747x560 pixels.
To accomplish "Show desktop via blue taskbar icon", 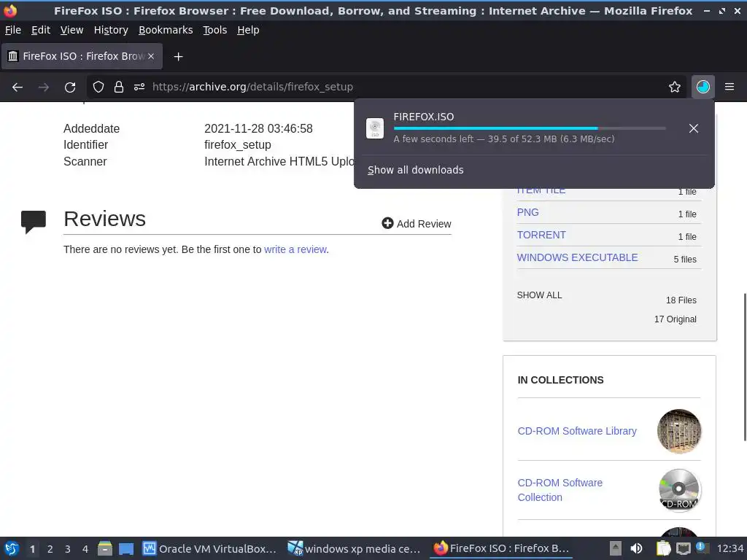I will coord(126,549).
